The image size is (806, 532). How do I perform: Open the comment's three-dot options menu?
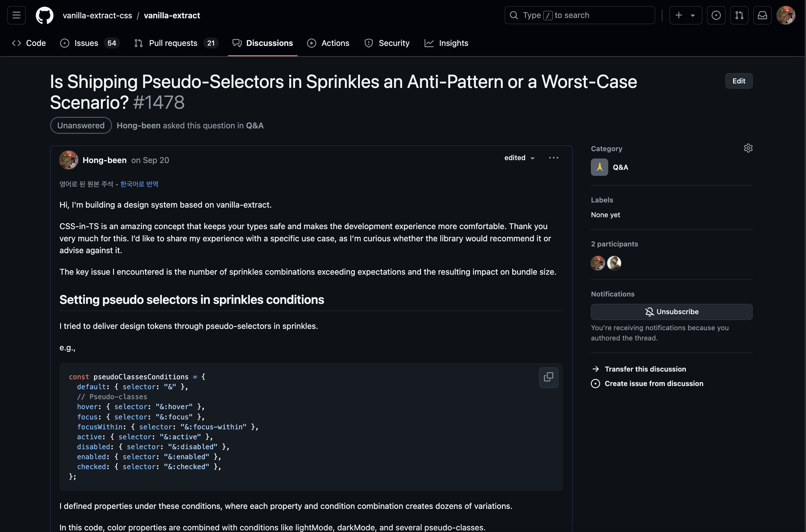coord(553,158)
